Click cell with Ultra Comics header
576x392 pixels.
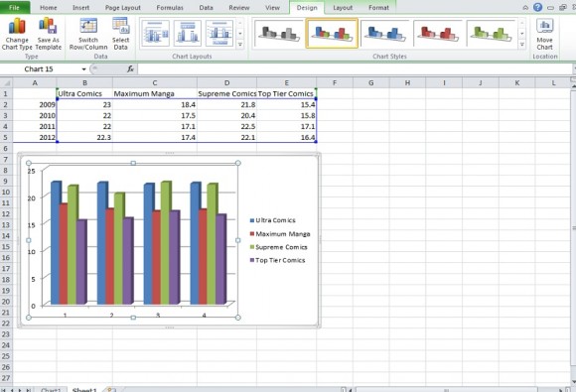(84, 93)
